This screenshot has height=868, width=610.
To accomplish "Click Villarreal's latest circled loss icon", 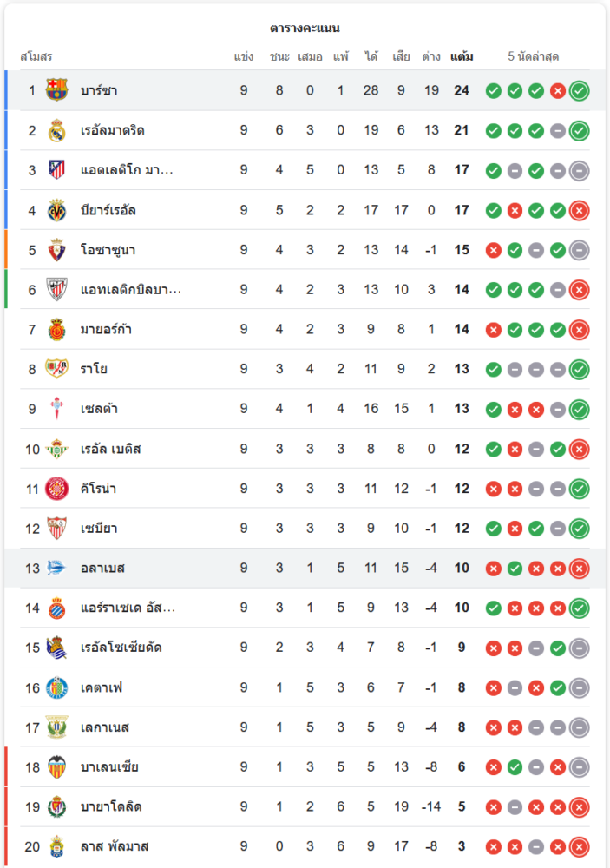I will click(x=580, y=210).
